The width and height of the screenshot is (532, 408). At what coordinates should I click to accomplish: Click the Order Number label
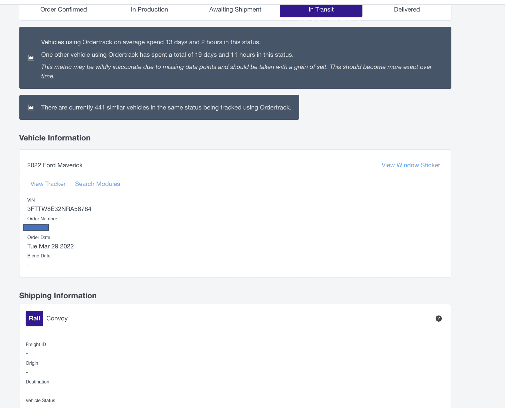[x=42, y=219]
